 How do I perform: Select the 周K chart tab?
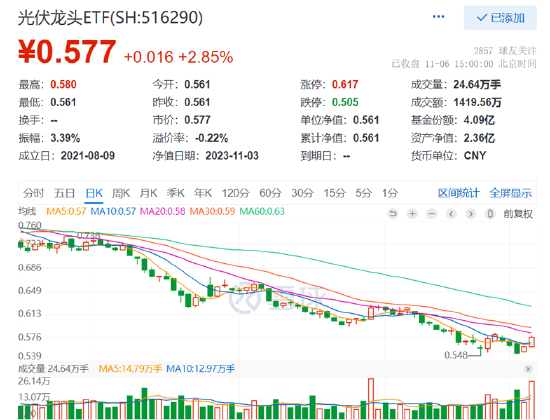click(121, 193)
